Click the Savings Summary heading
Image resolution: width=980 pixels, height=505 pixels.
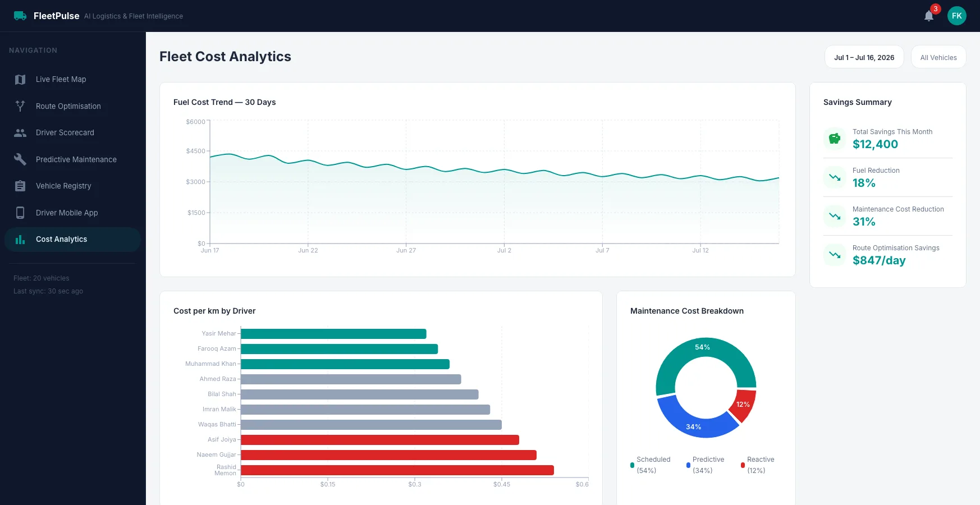(x=858, y=102)
